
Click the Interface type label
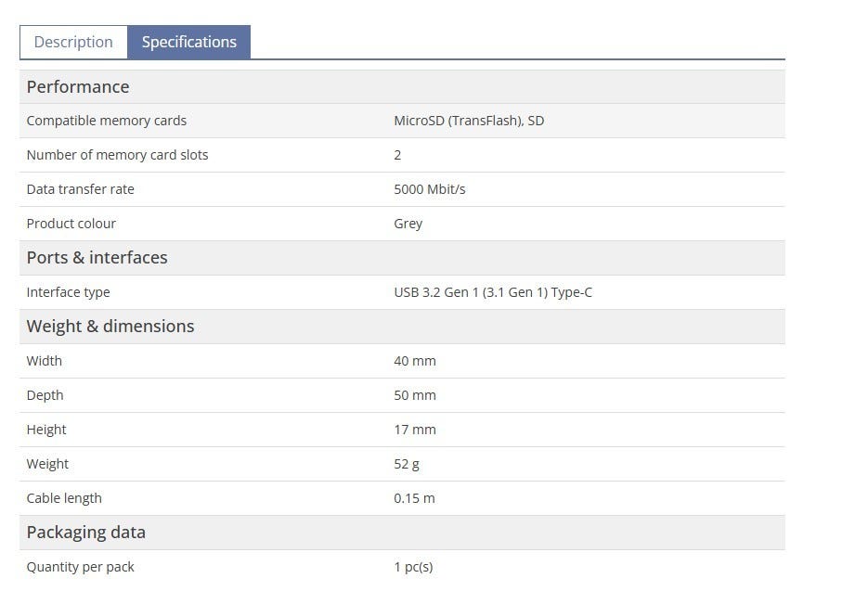click(x=68, y=292)
